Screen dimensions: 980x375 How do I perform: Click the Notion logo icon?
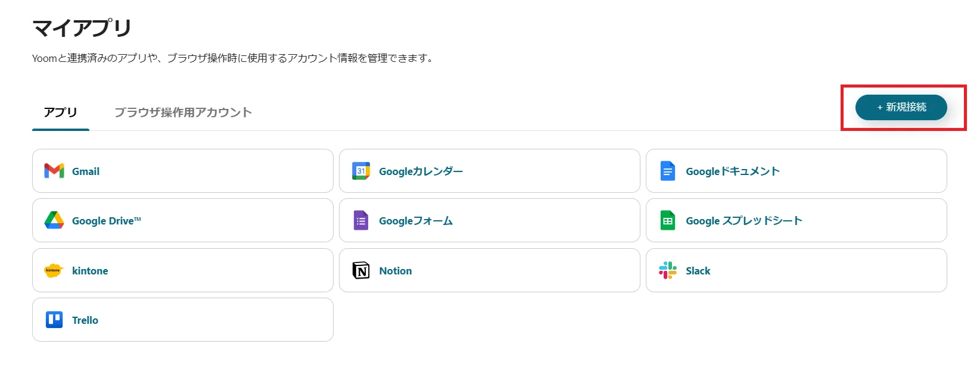click(x=361, y=271)
